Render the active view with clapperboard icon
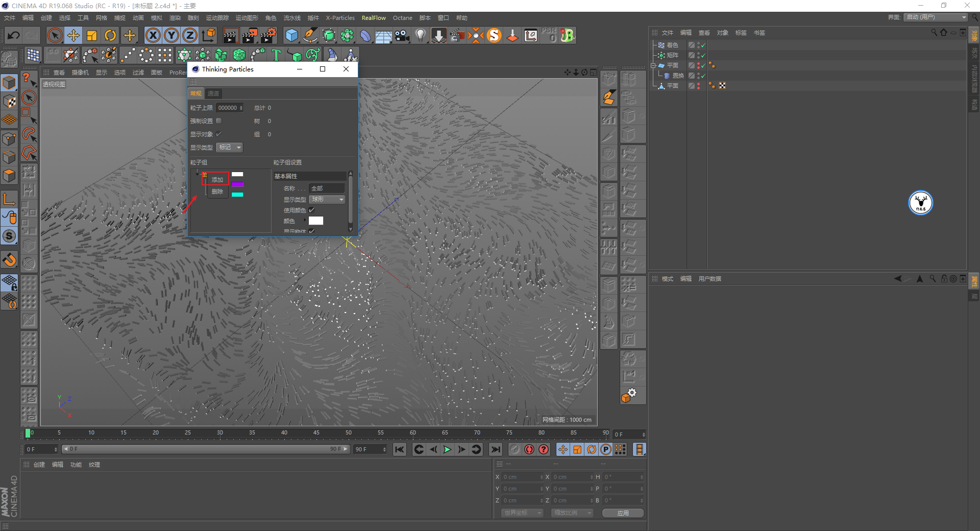Screen dimensions: 980x531 pos(230,35)
